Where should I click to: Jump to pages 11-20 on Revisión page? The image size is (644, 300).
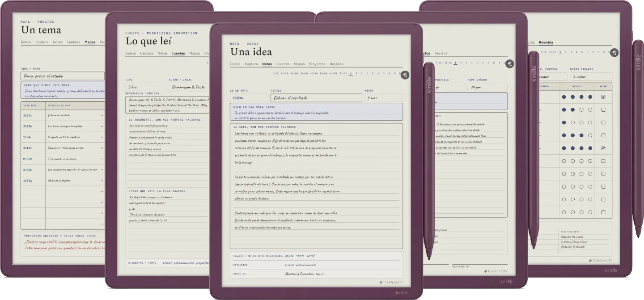pos(553,52)
